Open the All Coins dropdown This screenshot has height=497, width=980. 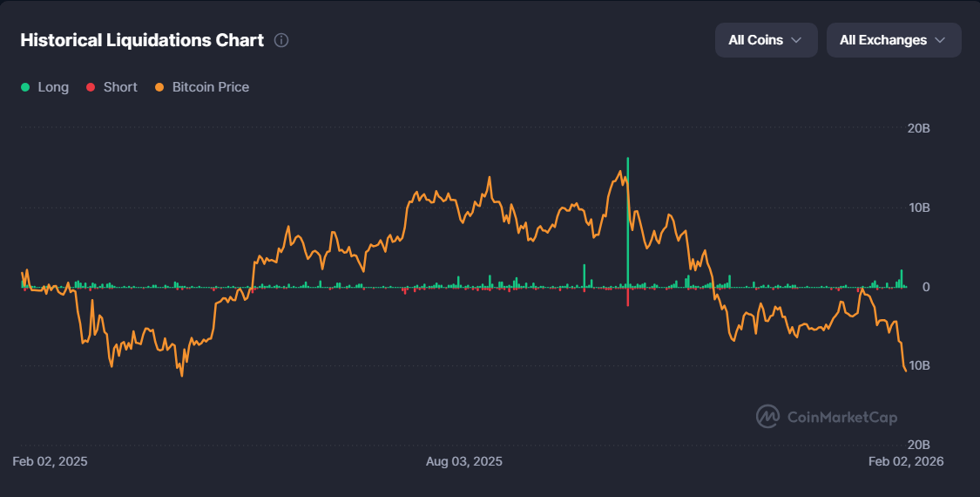click(766, 40)
